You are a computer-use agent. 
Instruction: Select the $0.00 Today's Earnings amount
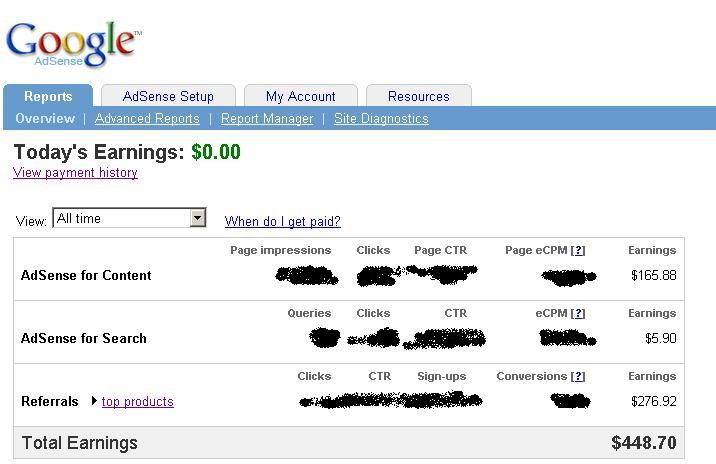(216, 152)
